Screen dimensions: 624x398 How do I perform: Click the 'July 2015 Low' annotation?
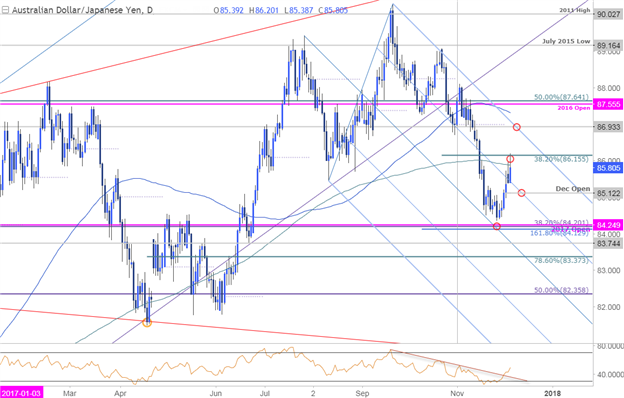(566, 41)
